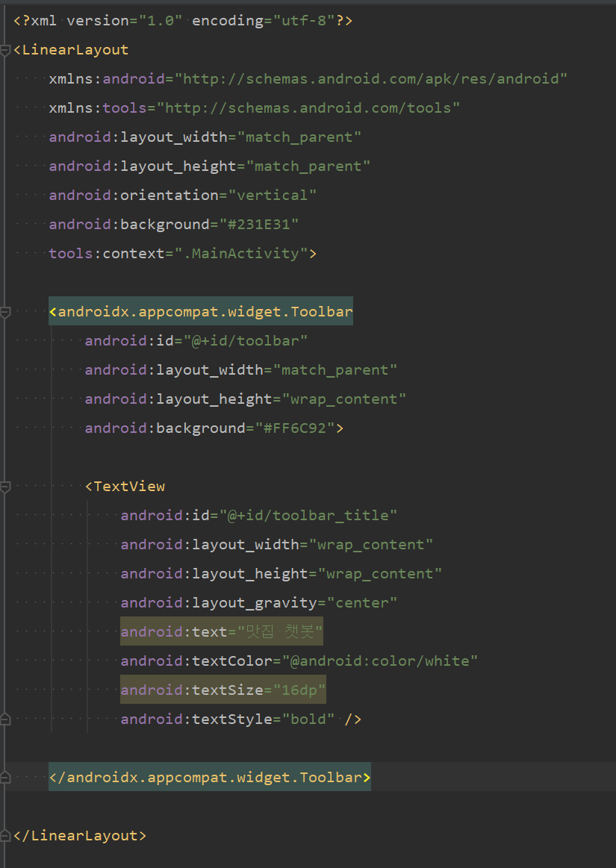Collapse the opening Toolbar tag fold marker
Screen dimensions: 616x868
coord(5,312)
